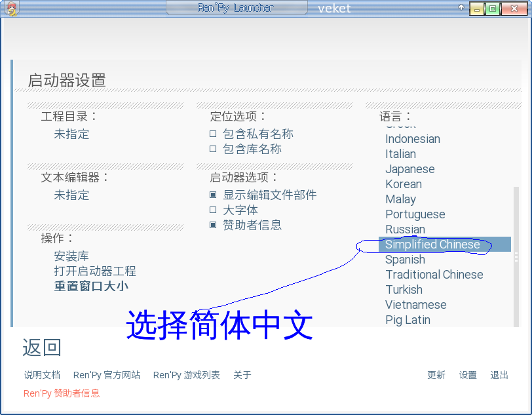Select Portuguese language
This screenshot has width=532, height=415.
[415, 214]
